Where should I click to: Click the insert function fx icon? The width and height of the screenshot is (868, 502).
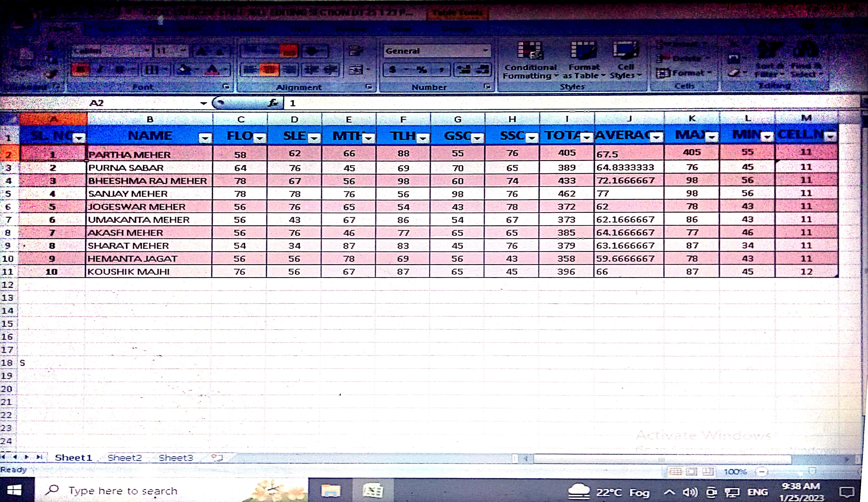(273, 103)
